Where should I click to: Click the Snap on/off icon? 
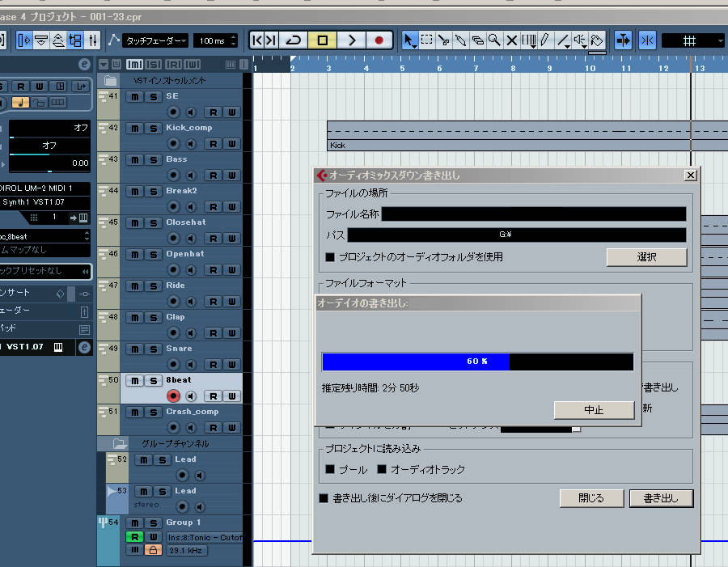(647, 40)
